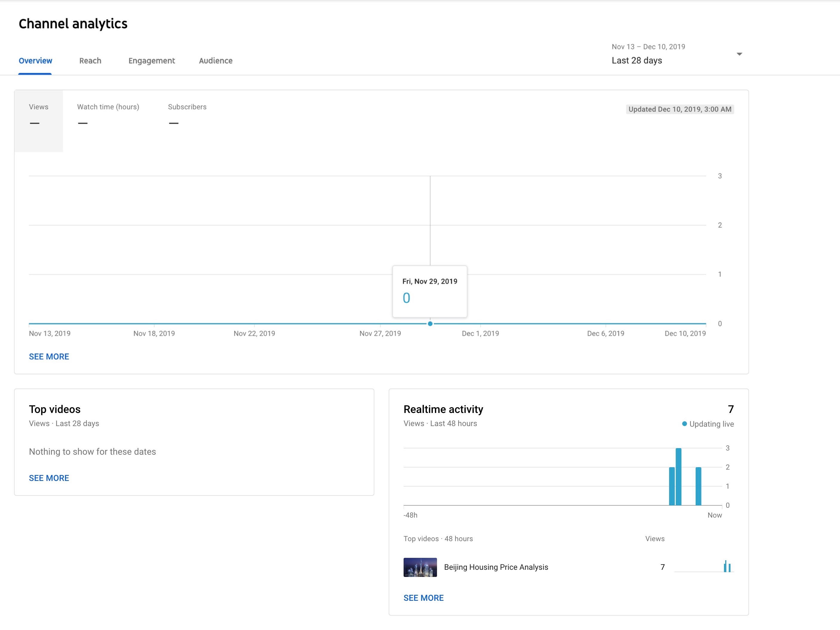Image resolution: width=840 pixels, height=630 pixels.
Task: Click the rightmost realtime activity bar
Action: (x=698, y=486)
